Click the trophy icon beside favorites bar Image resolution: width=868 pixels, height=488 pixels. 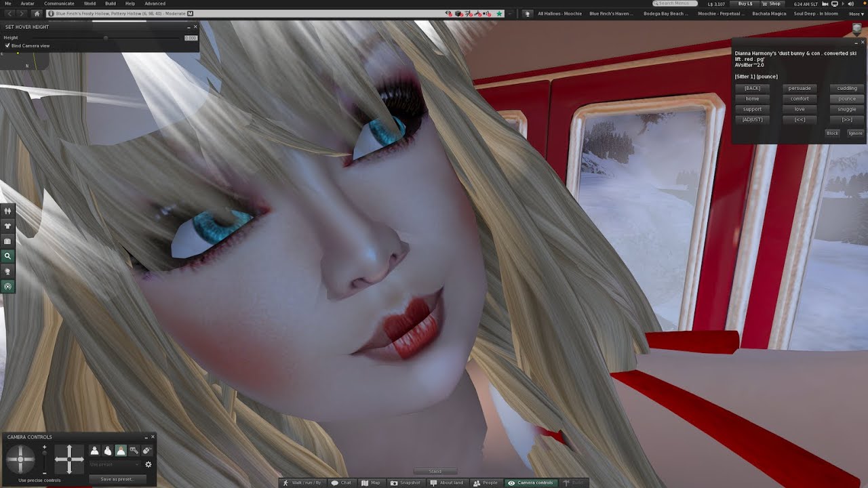pos(527,14)
